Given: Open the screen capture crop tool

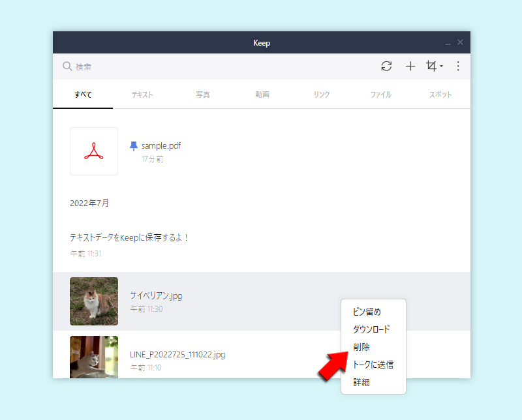Looking at the screenshot, I should point(431,66).
